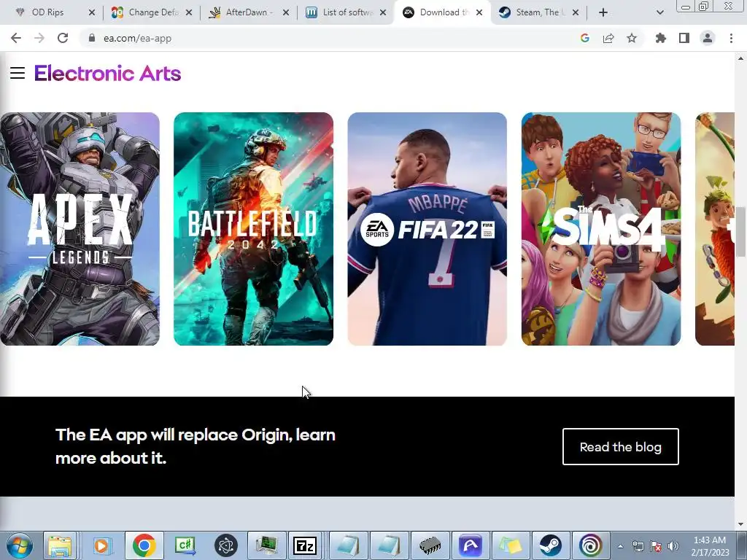
Task: Expand the tab search dropdown arrow
Action: (659, 12)
